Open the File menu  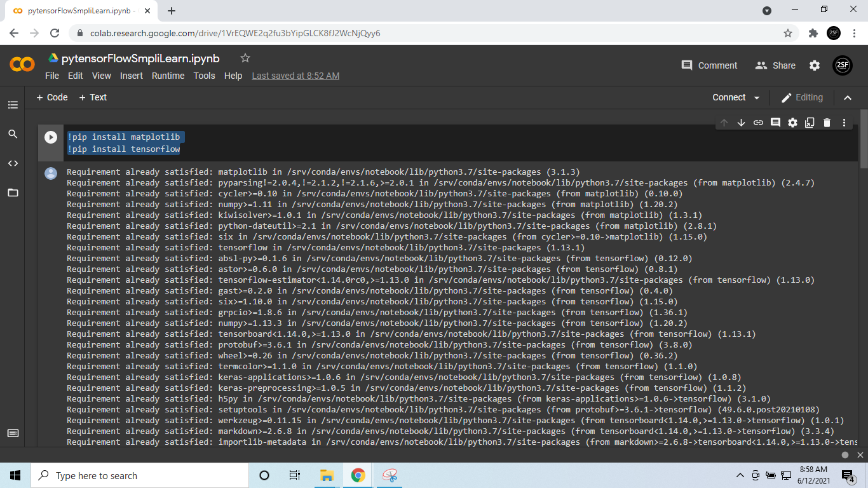pos(52,76)
